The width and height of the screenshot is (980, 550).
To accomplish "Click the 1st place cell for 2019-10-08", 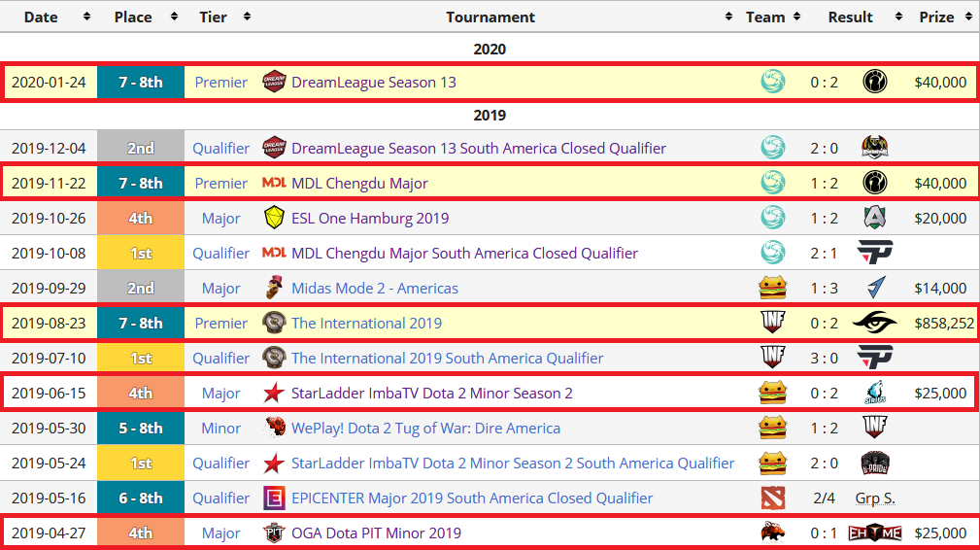I will click(x=141, y=253).
